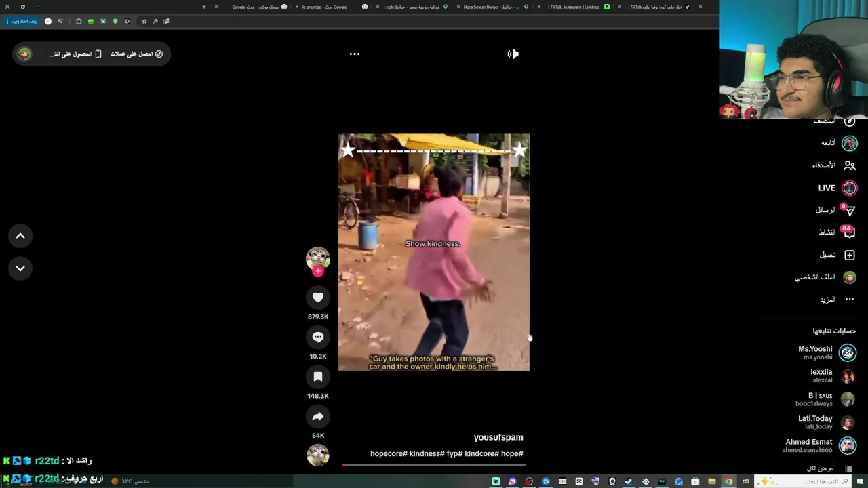Open yousufspam profile link
This screenshot has height=488, width=868.
coord(498,437)
